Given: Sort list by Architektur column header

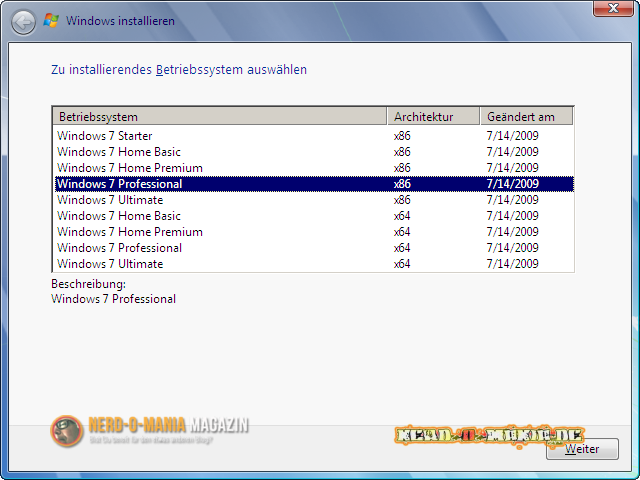Looking at the screenshot, I should (x=433, y=117).
